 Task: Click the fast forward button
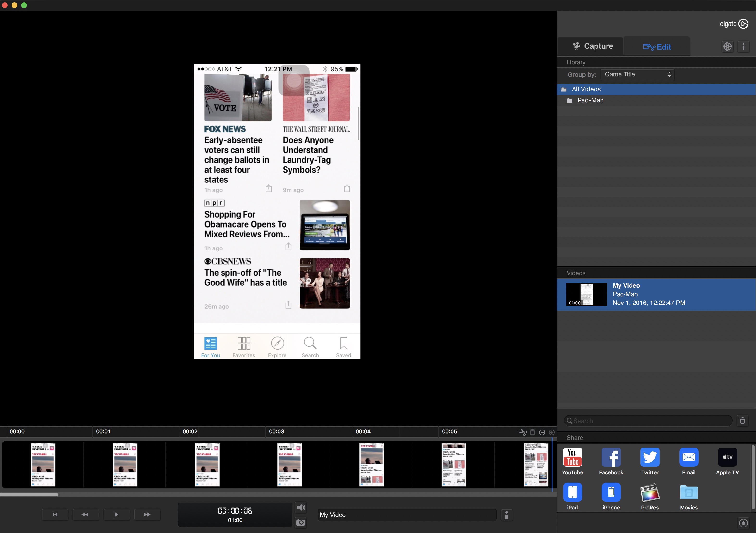147,515
